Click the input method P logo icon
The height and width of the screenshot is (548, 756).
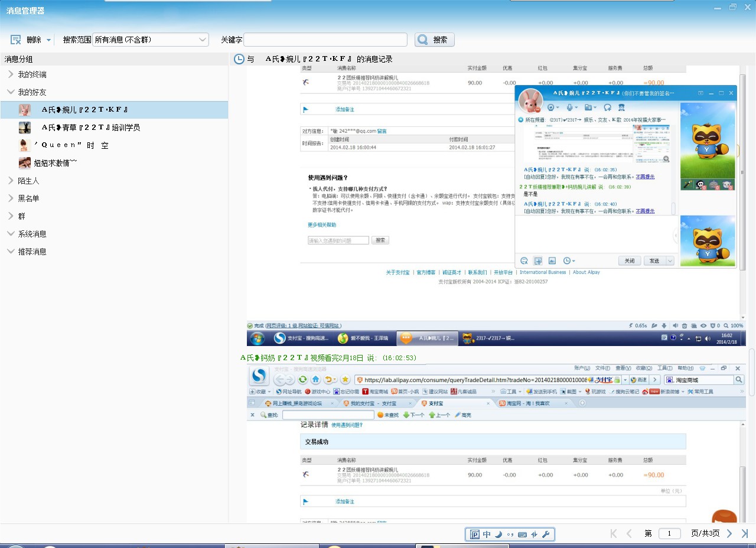coord(475,534)
